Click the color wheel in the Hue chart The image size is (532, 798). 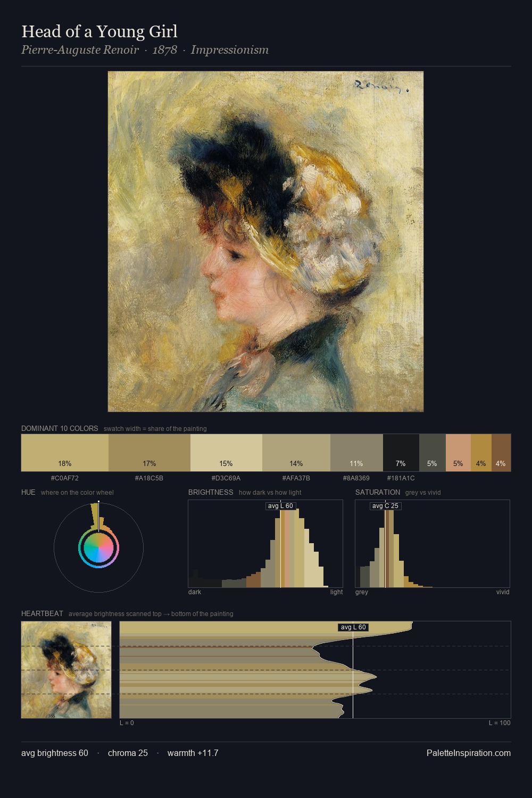[x=98, y=547]
